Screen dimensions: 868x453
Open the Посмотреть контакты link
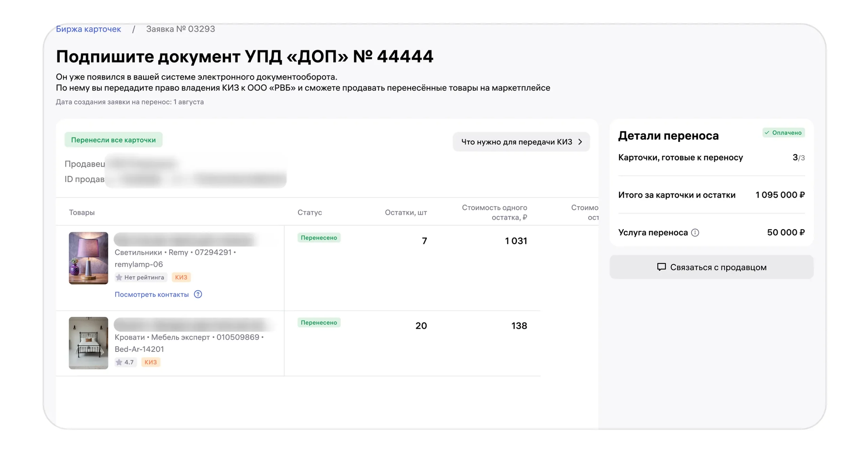click(x=152, y=294)
